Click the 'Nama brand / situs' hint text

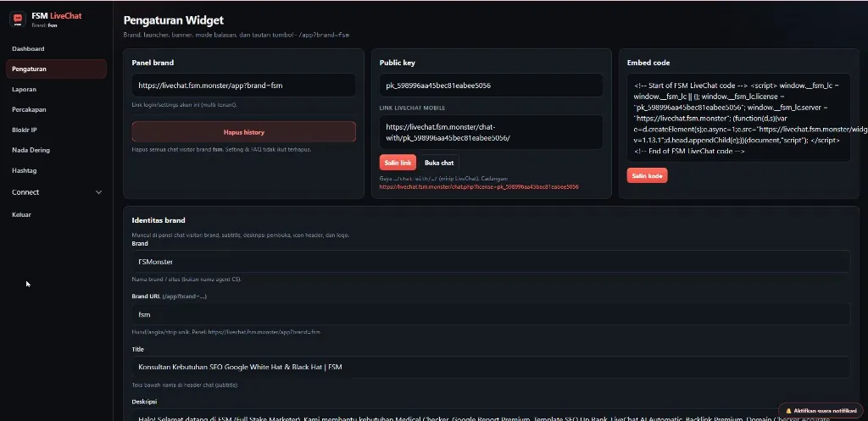[x=186, y=280]
